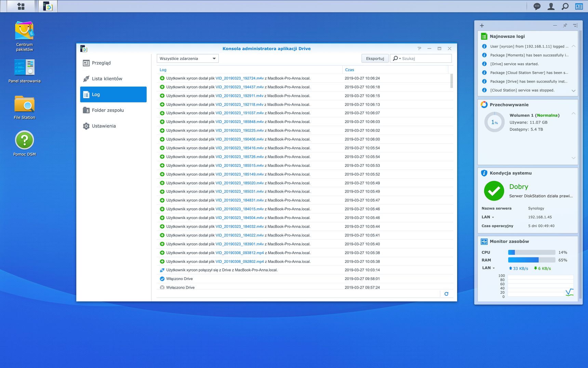Open Lista klientów section

tap(113, 79)
